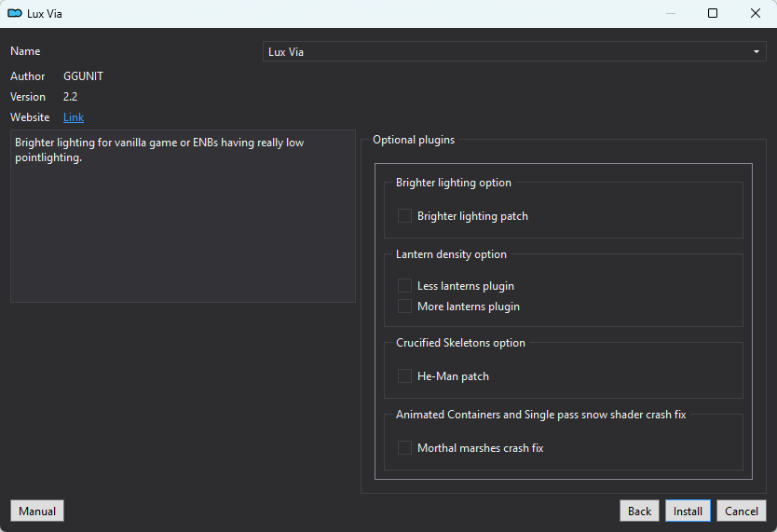
Task: Minimize the Lux Via installer window
Action: 671,13
